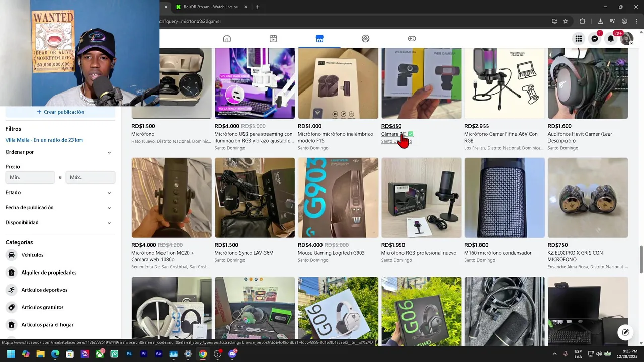Open Chrome profile icon
The image size is (644, 362).
624,21
